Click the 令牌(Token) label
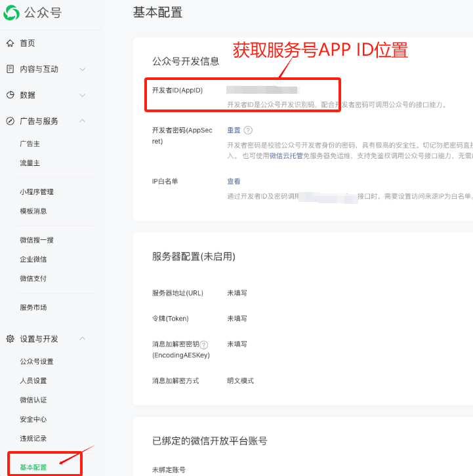 [171, 319]
